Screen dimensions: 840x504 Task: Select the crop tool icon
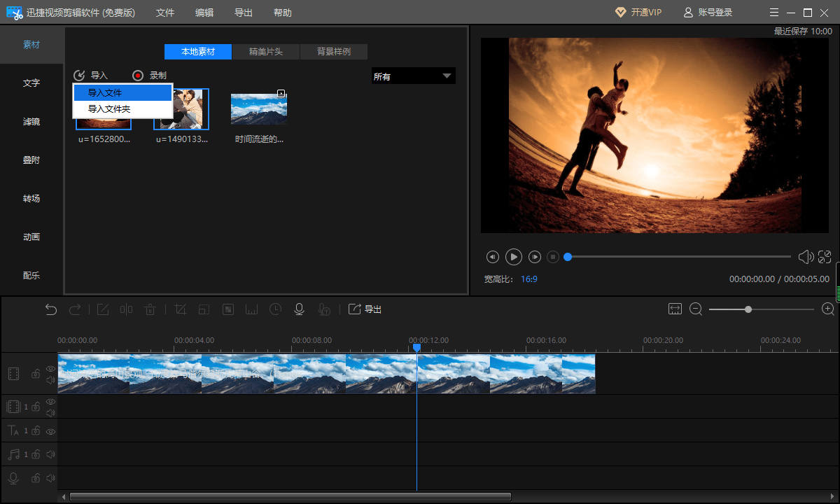coord(180,309)
